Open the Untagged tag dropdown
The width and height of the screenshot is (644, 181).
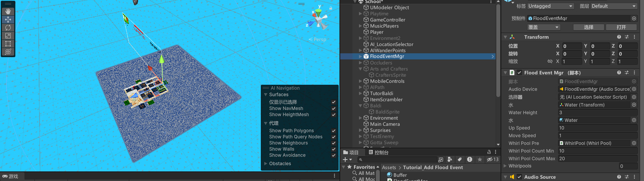550,6
